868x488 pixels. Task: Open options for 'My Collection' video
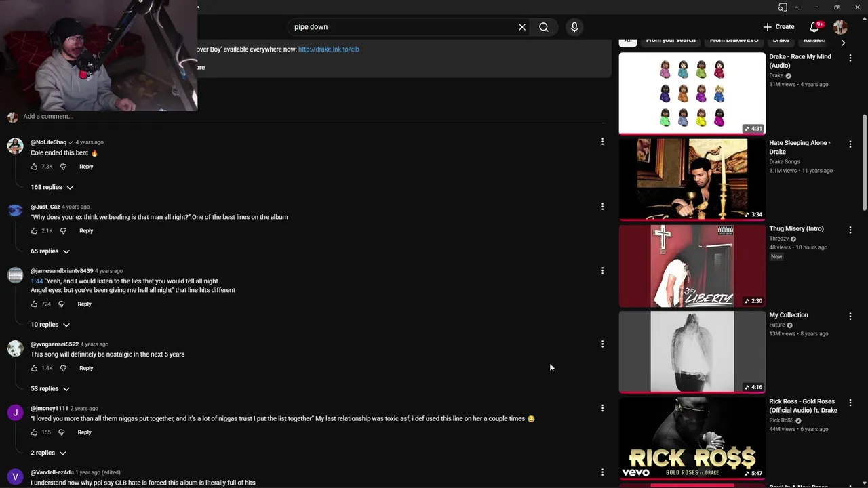(850, 317)
